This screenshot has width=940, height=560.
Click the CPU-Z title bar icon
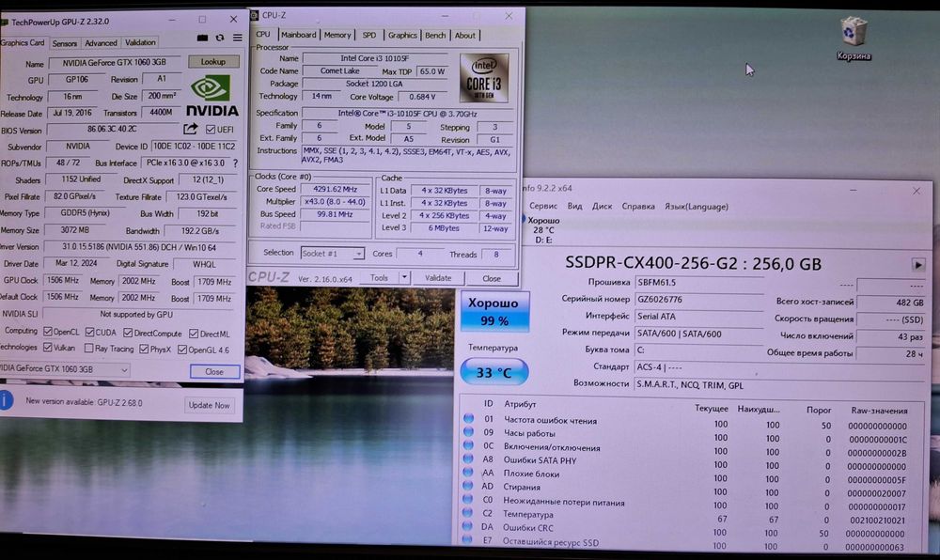[254, 16]
